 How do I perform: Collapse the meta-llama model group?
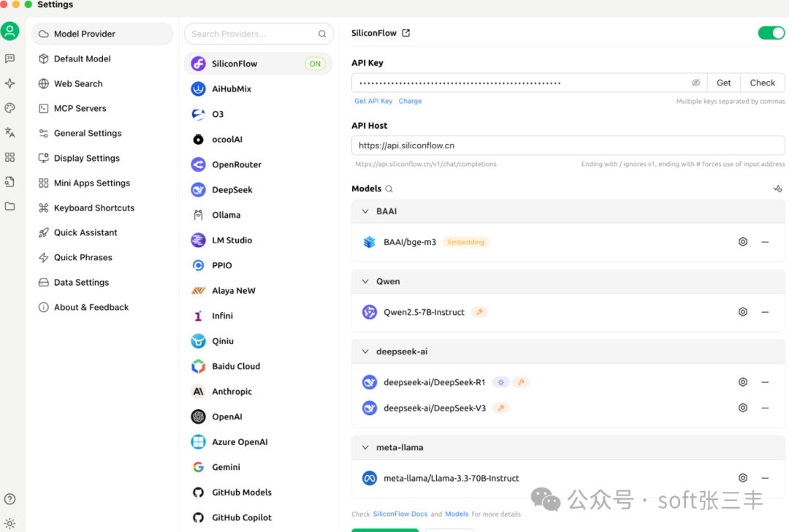click(x=365, y=447)
